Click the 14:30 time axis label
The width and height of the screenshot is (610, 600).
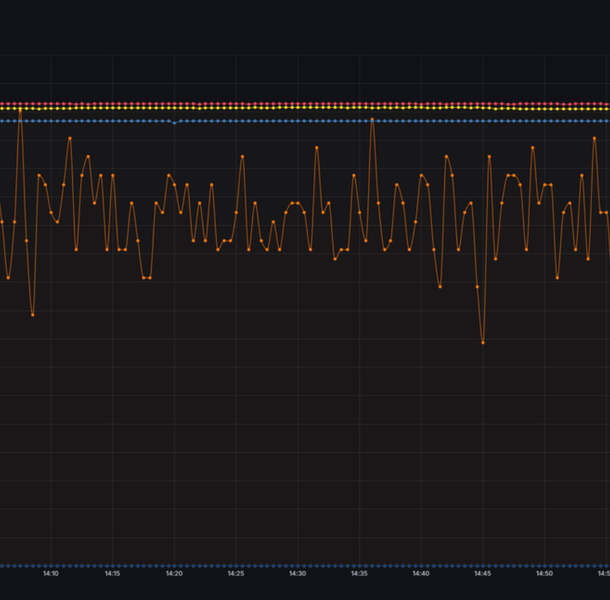point(297,574)
